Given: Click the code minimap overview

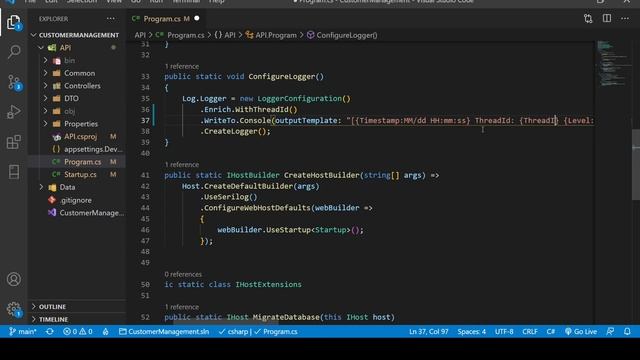Looking at the screenshot, I should click(x=612, y=64).
